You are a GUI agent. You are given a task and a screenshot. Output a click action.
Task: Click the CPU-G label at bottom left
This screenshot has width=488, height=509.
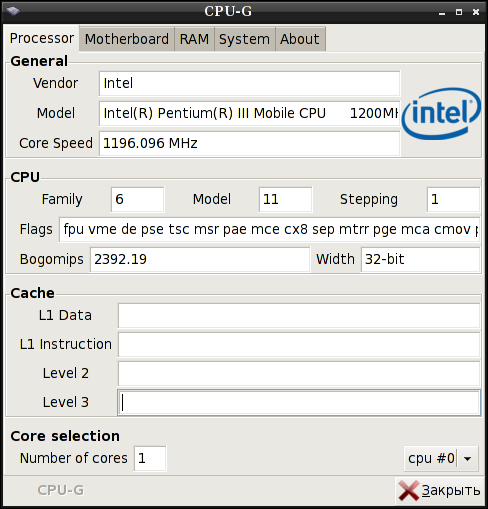tap(61, 490)
